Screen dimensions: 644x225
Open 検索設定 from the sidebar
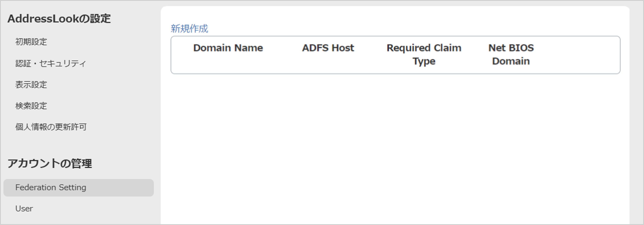coord(31,106)
